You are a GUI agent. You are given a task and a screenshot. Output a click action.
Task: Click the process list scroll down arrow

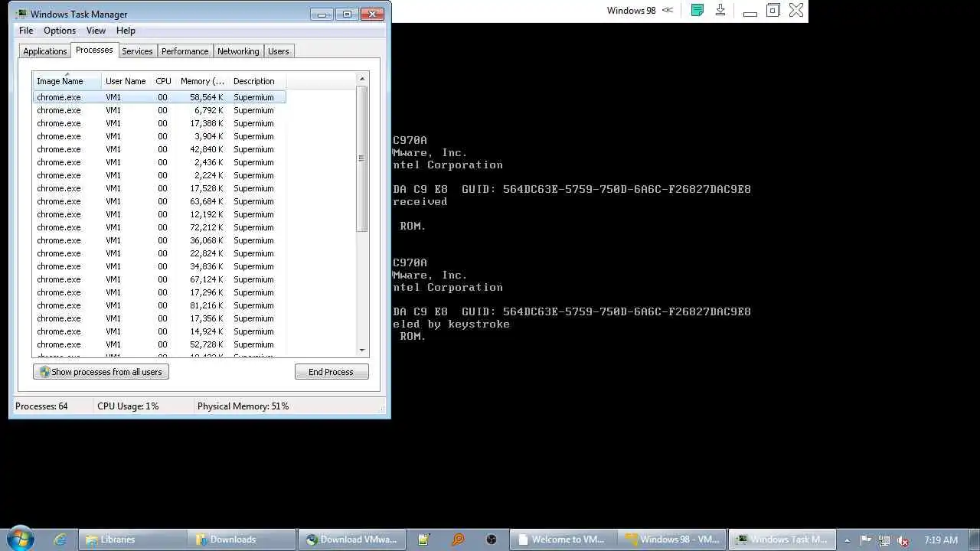pyautogui.click(x=362, y=350)
